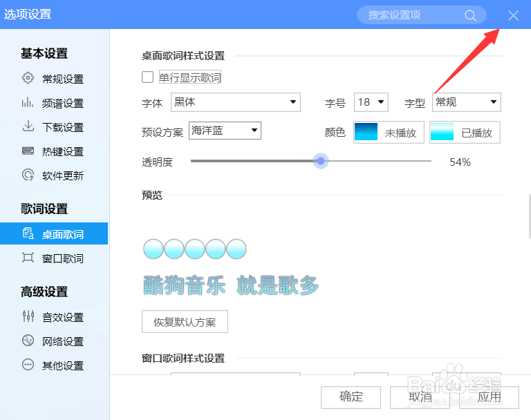531x420 pixels.
Task: Open the 字体 dropdown showing 黑体
Action: 236,102
